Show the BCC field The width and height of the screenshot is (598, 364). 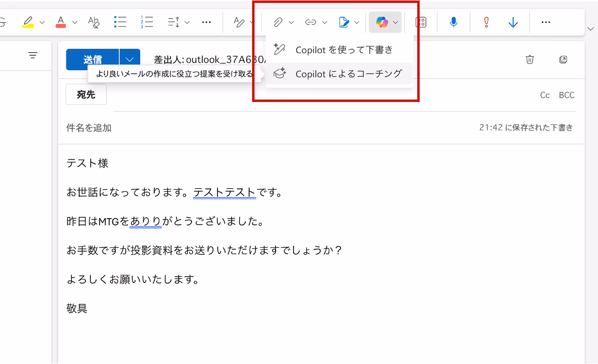567,95
